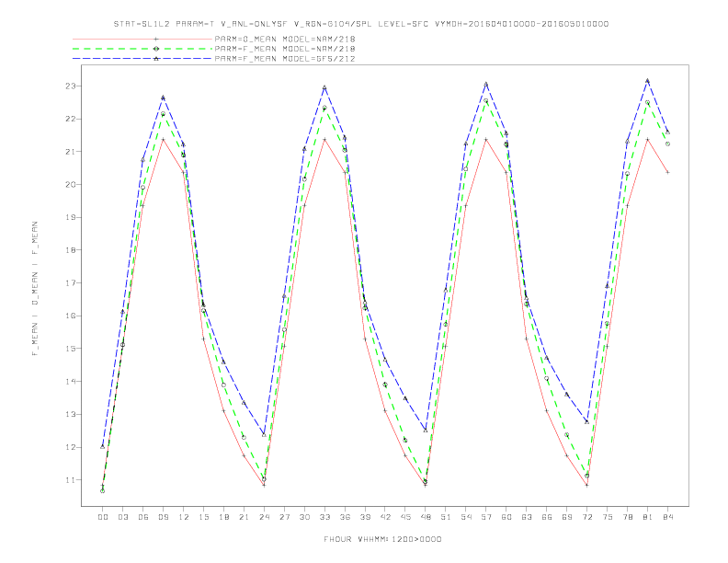This screenshot has height=563, width=728.
Task: Click y-axis tick label 17
Action: (x=71, y=283)
